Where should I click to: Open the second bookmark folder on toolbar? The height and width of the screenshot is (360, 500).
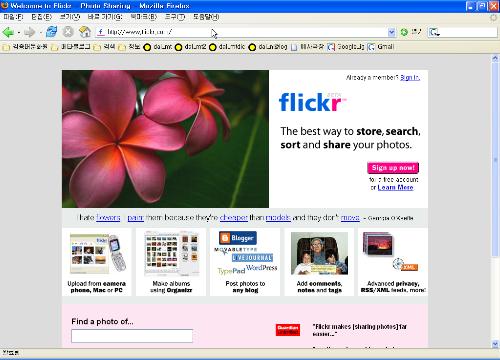(71, 47)
